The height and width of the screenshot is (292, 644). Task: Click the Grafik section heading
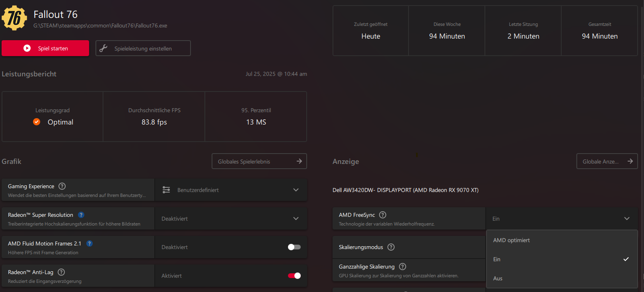tap(12, 162)
